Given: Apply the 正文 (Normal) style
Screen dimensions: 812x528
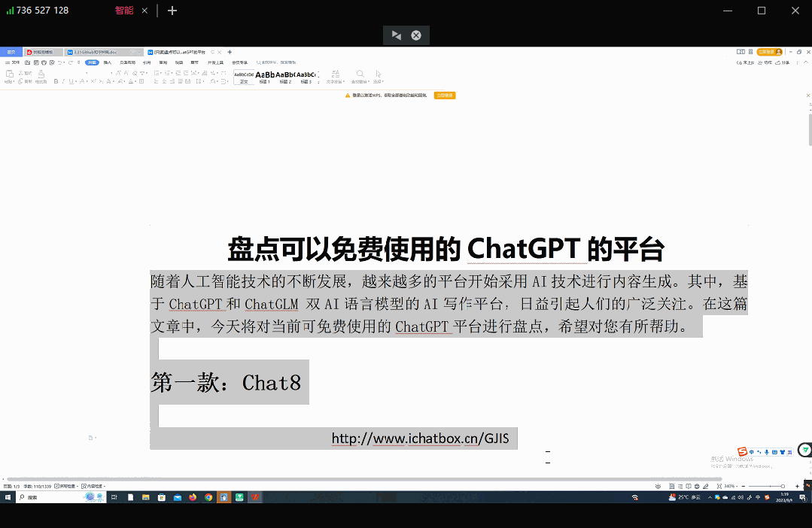Looking at the screenshot, I should (x=244, y=77).
